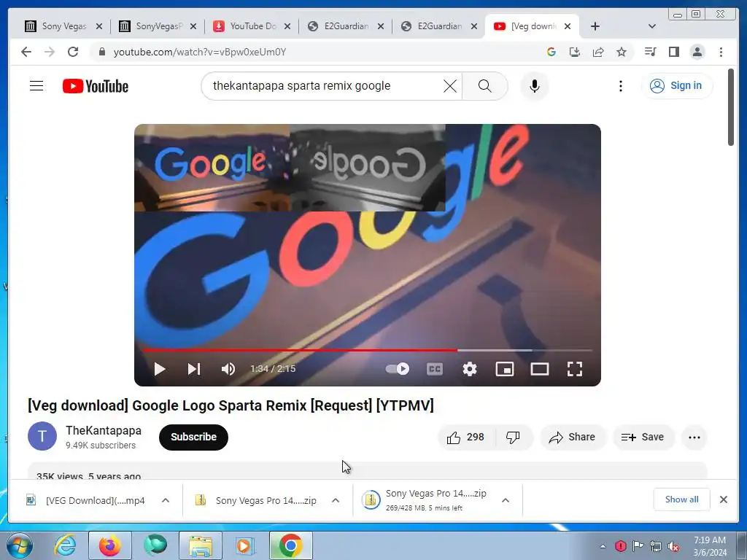Share the video
This screenshot has height=560, width=747.
[572, 437]
